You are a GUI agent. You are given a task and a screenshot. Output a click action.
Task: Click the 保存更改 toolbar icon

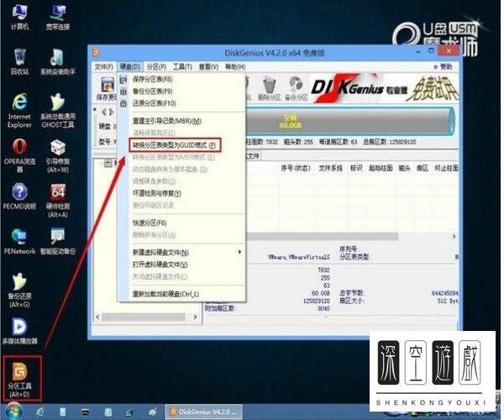[x=107, y=88]
